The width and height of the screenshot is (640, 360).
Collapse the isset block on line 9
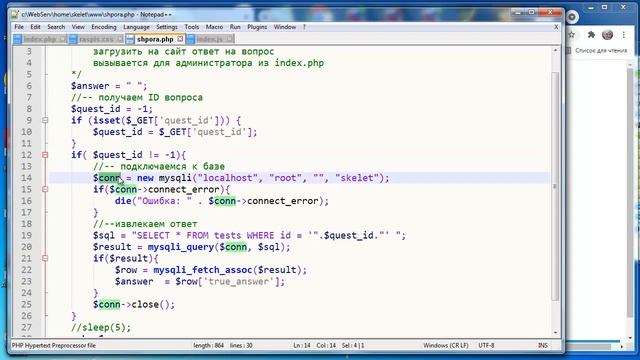pos(45,120)
